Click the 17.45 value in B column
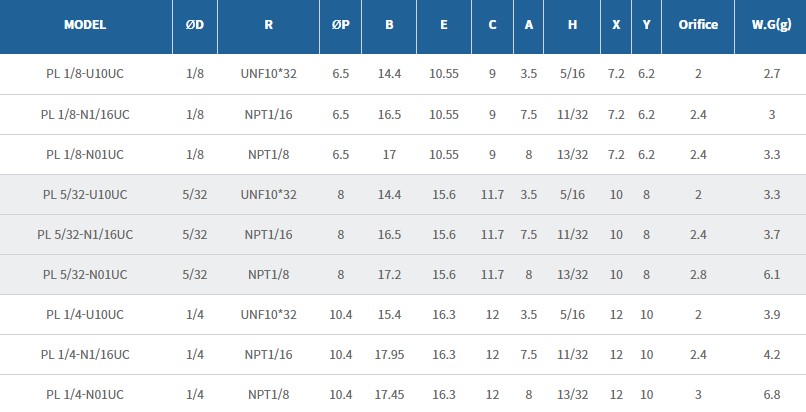The image size is (806, 412). coord(389,394)
